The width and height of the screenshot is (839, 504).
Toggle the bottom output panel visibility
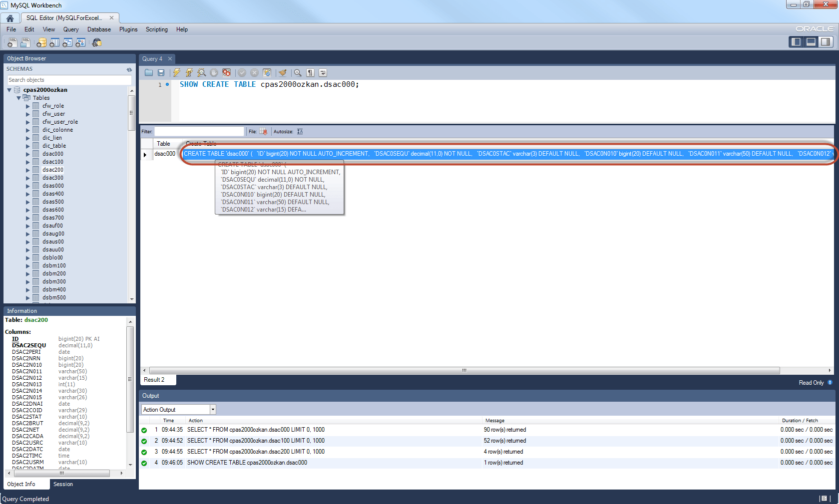pyautogui.click(x=811, y=42)
